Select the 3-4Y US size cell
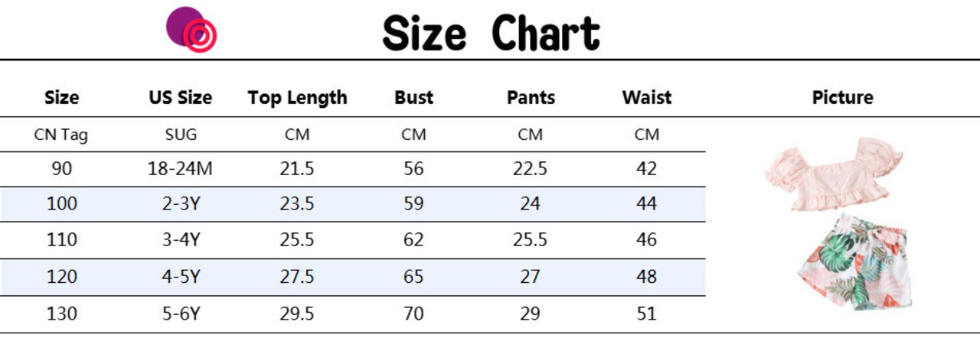This screenshot has width=980, height=354. [181, 240]
